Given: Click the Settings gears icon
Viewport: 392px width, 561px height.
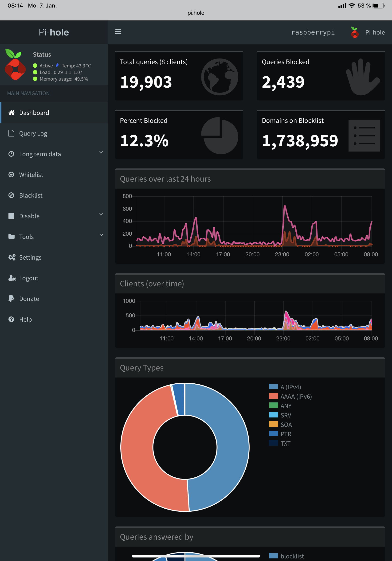Looking at the screenshot, I should pos(12,257).
